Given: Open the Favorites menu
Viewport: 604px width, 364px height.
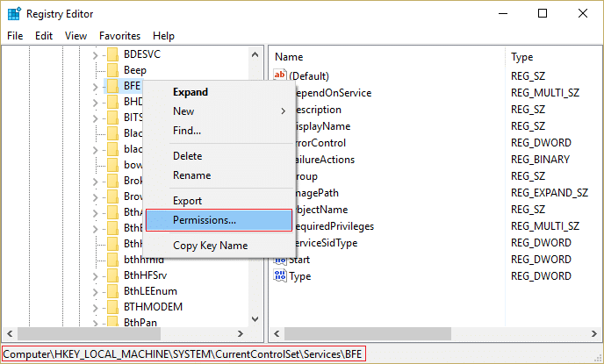Looking at the screenshot, I should click(x=119, y=36).
